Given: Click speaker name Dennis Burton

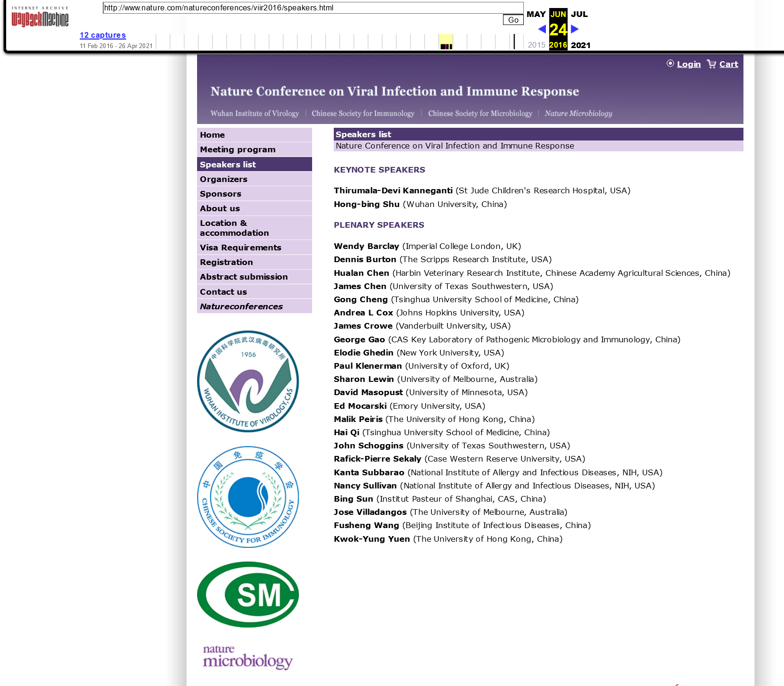Looking at the screenshot, I should [x=365, y=259].
